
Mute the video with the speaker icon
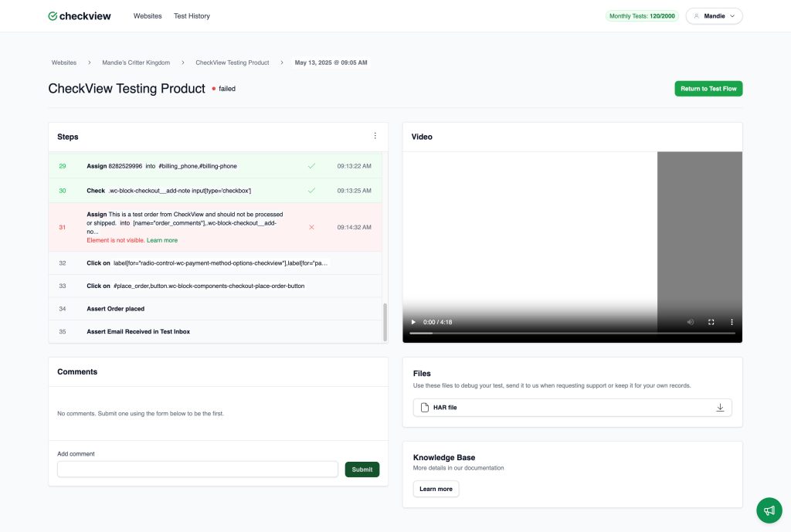690,322
